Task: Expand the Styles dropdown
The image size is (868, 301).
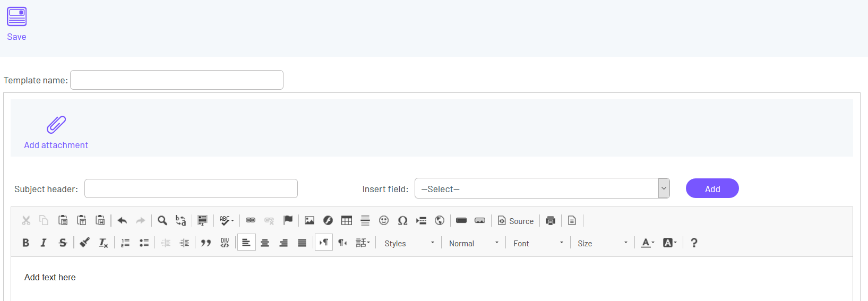Action: pyautogui.click(x=409, y=243)
